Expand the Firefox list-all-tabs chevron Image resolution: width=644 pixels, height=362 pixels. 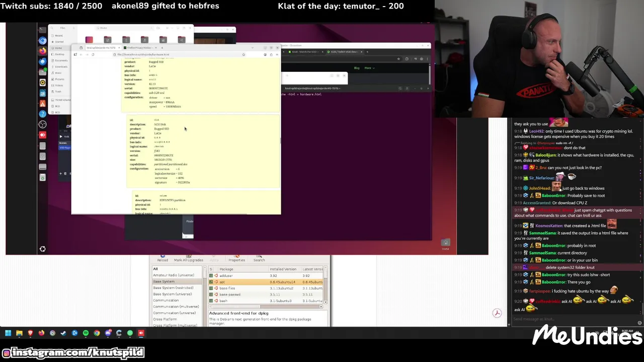253,48
